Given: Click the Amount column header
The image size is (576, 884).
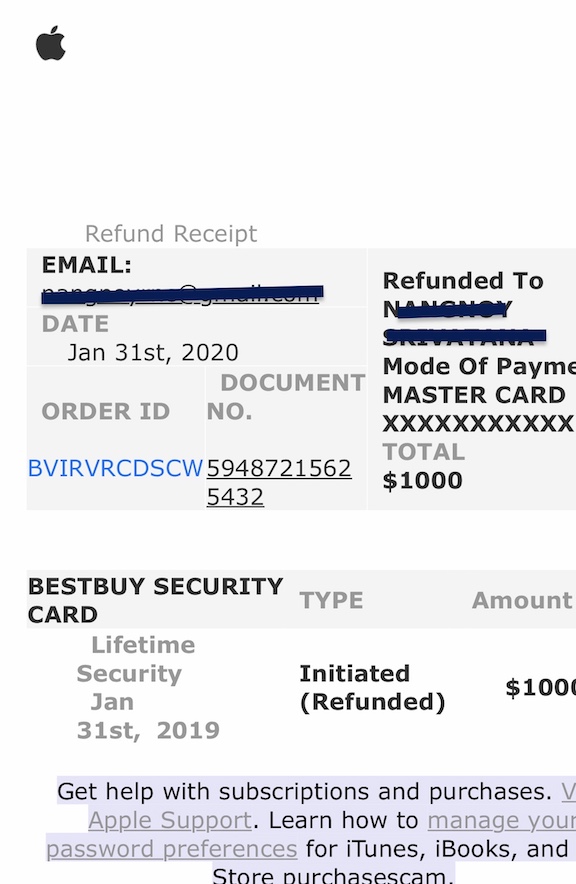Looking at the screenshot, I should pos(522,600).
